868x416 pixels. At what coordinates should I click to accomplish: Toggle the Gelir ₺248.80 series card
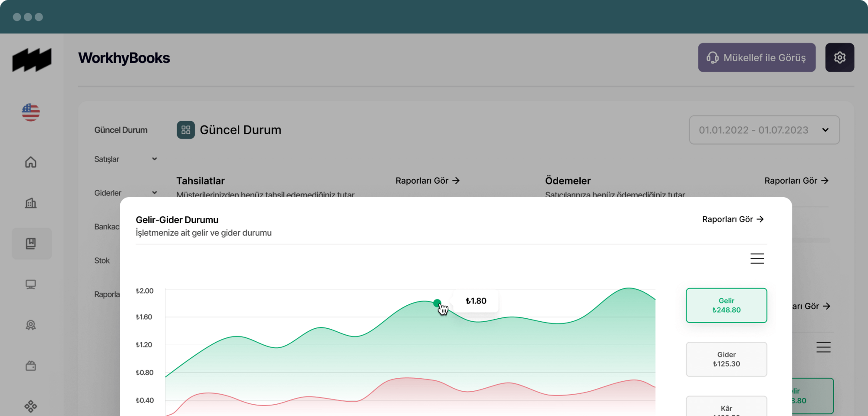[727, 305]
